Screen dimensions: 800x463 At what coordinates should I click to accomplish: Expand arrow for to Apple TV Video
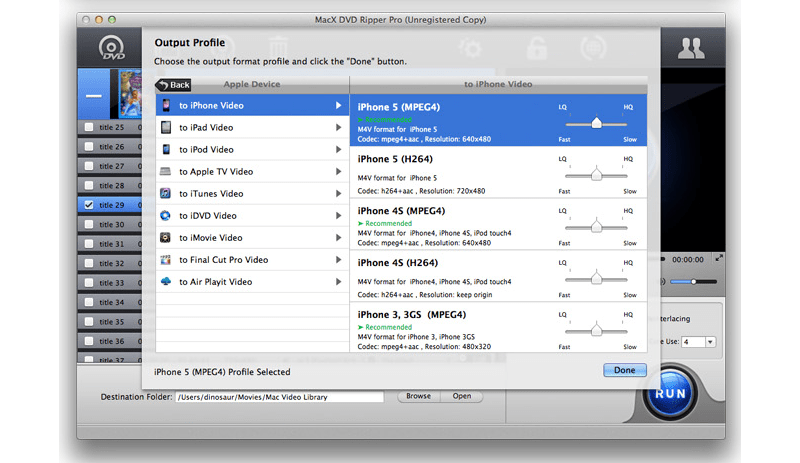pyautogui.click(x=338, y=172)
